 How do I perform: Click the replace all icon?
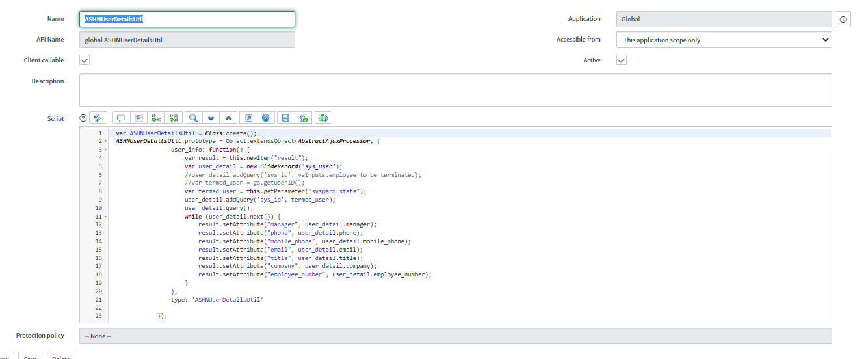click(x=173, y=118)
